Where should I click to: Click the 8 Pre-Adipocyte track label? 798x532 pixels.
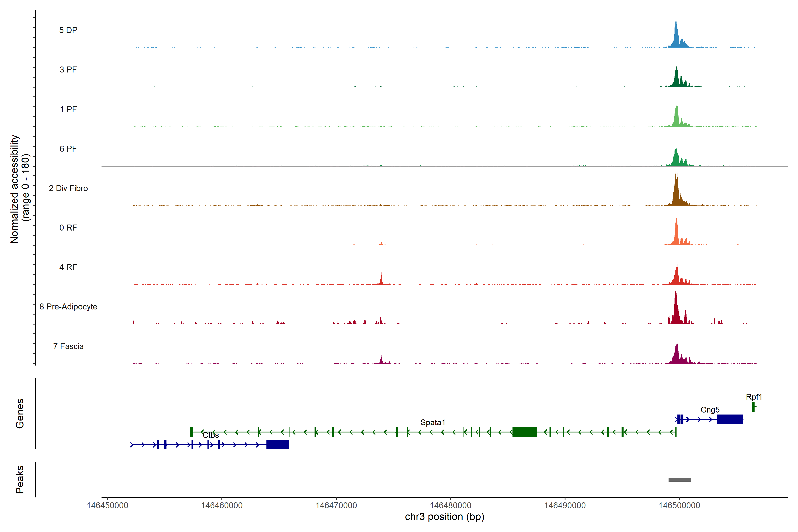pos(68,306)
